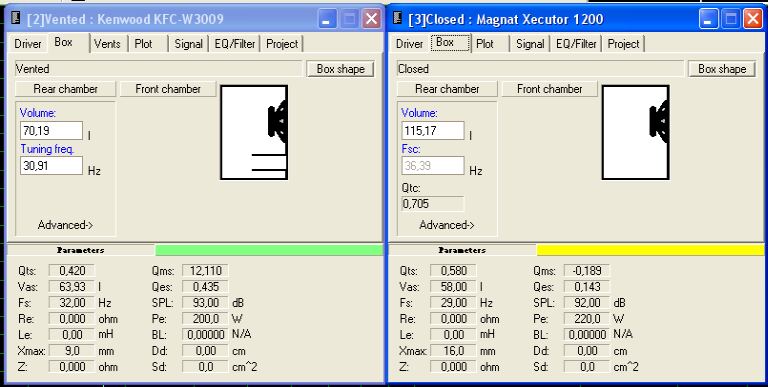Image resolution: width=768 pixels, height=387 pixels.
Task: Close the Magnat Xecutor 1200 window
Action: point(753,19)
